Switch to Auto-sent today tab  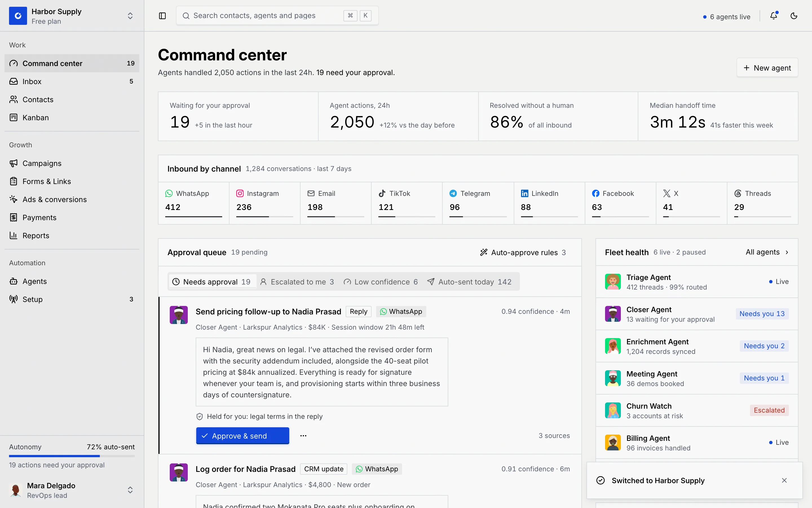(x=469, y=282)
